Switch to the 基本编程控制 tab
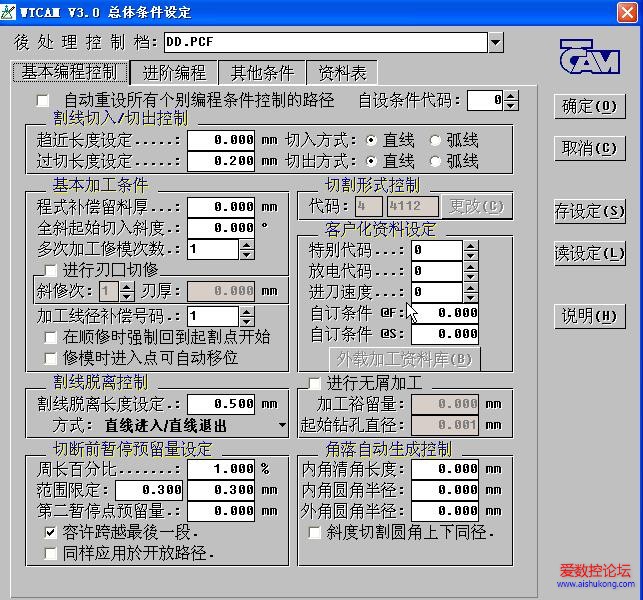643x600 pixels. (x=70, y=72)
